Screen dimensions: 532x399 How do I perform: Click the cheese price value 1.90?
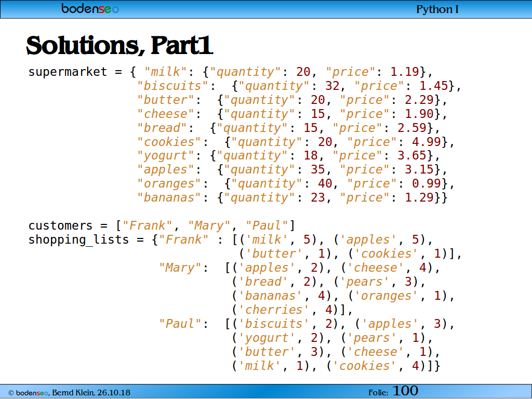point(419,114)
